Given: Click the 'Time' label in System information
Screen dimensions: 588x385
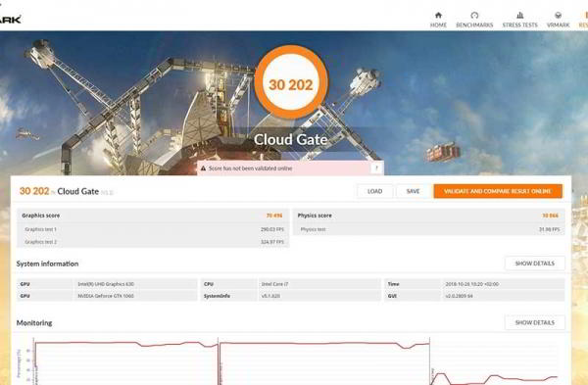Looking at the screenshot, I should point(393,284).
